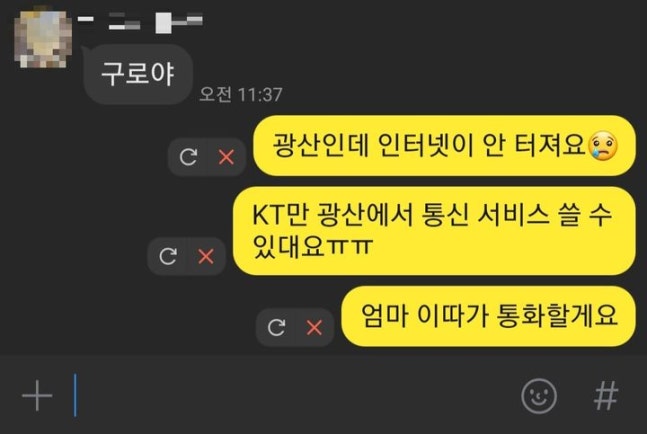Delete the failed '엄마 이따가 통화할게요' message

pos(314,328)
